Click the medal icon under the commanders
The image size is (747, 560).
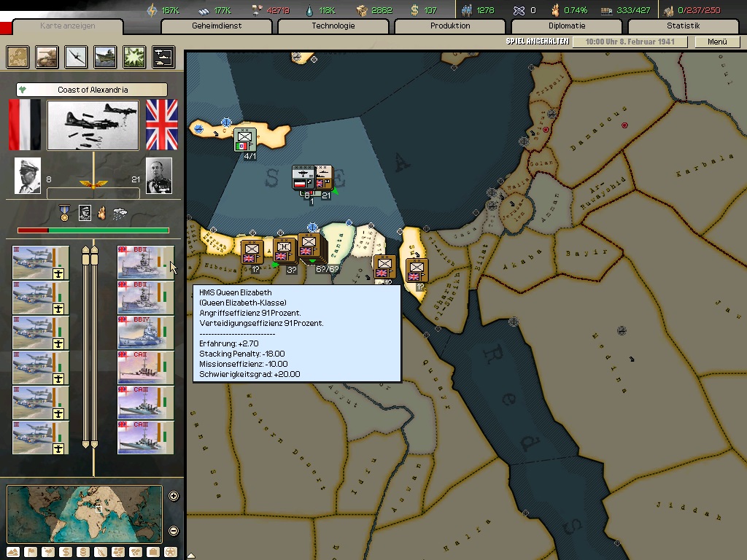tap(64, 213)
